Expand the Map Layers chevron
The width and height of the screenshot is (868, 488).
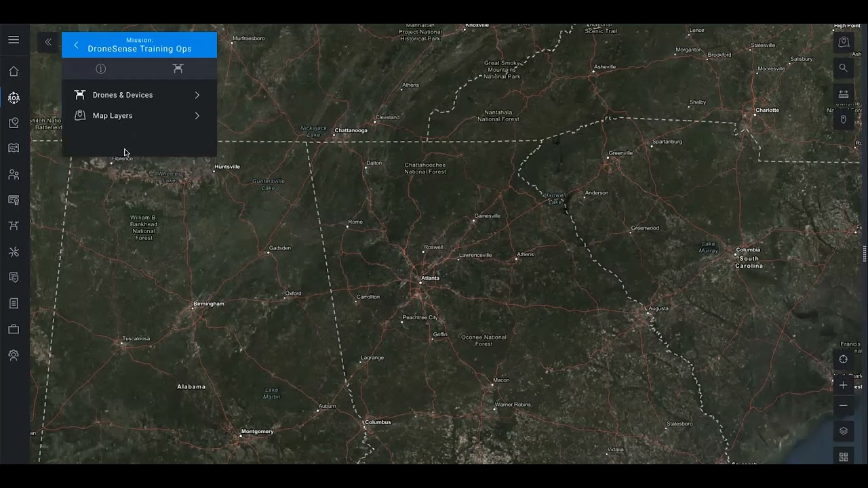click(197, 116)
